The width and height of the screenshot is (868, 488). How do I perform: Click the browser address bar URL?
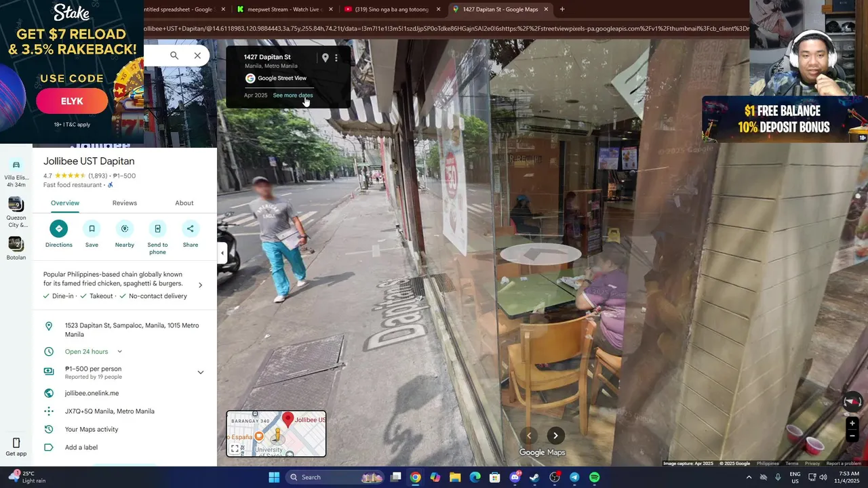click(446, 28)
